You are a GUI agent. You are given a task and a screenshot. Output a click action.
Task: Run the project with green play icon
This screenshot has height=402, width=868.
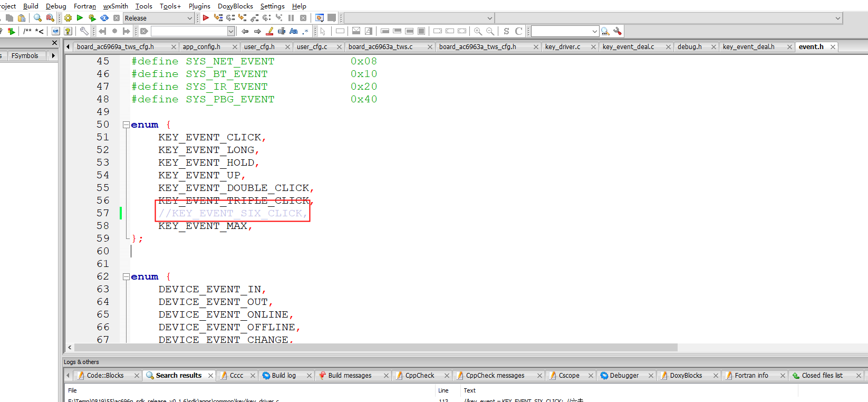coord(80,18)
